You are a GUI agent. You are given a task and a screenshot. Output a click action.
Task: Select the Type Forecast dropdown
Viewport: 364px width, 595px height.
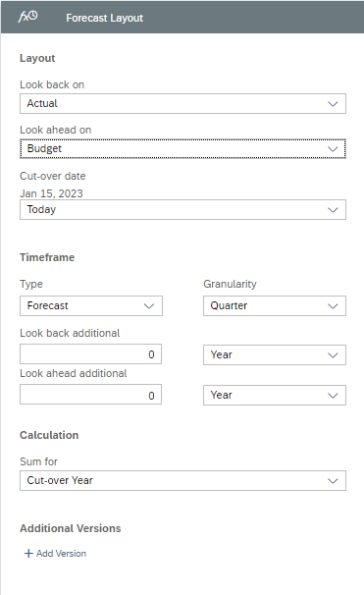pyautogui.click(x=91, y=306)
